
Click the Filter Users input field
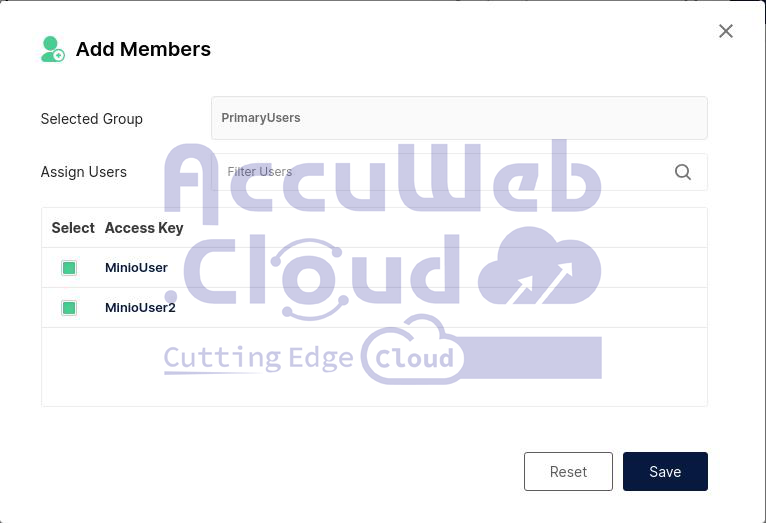(x=440, y=172)
